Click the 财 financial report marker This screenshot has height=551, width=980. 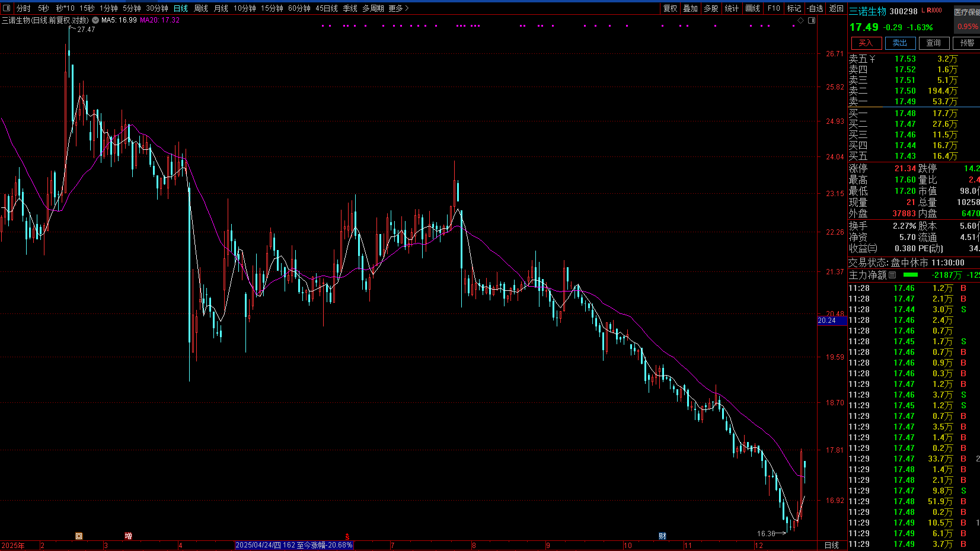click(662, 536)
